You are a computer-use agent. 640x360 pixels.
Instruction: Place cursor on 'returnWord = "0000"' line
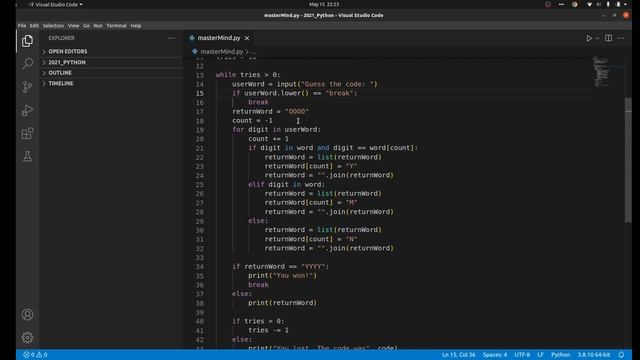point(270,111)
